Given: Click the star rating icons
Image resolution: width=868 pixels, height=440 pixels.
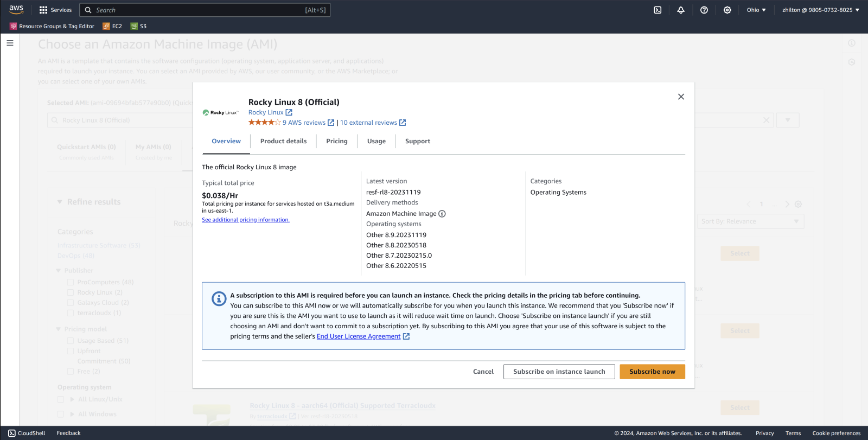Looking at the screenshot, I should click(264, 123).
